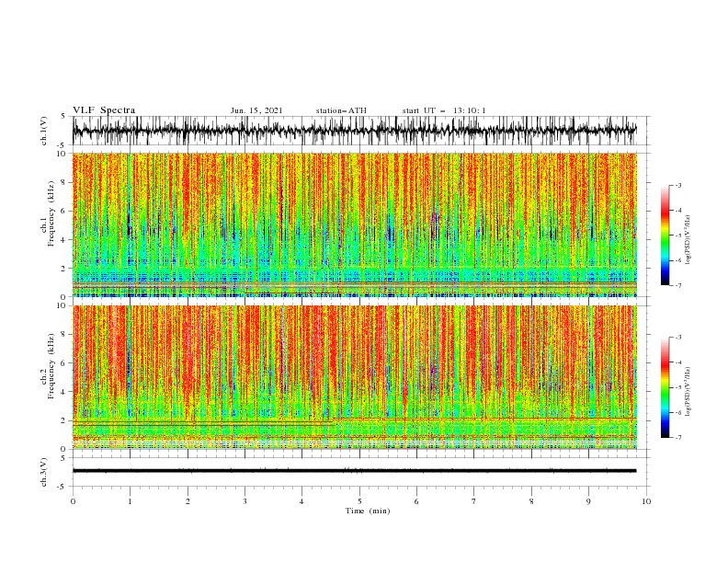The image size is (728, 563).
Task: Click the '-3' label on ch.1 colorbar
Action: point(677,185)
